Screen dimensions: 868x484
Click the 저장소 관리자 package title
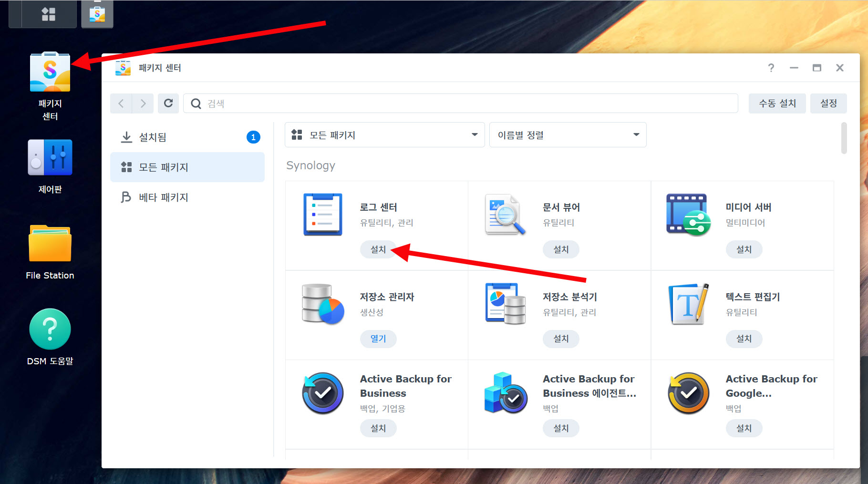coord(387,297)
